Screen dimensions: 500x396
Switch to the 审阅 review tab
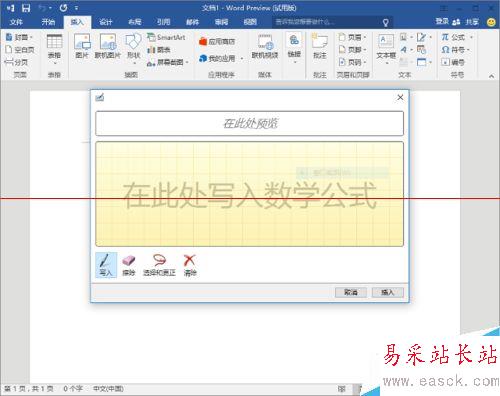point(221,22)
